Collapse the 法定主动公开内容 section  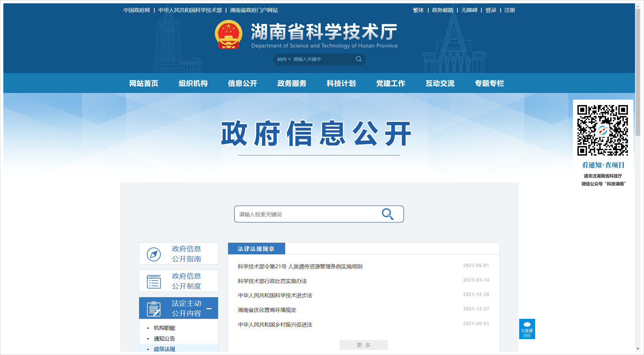tap(209, 309)
